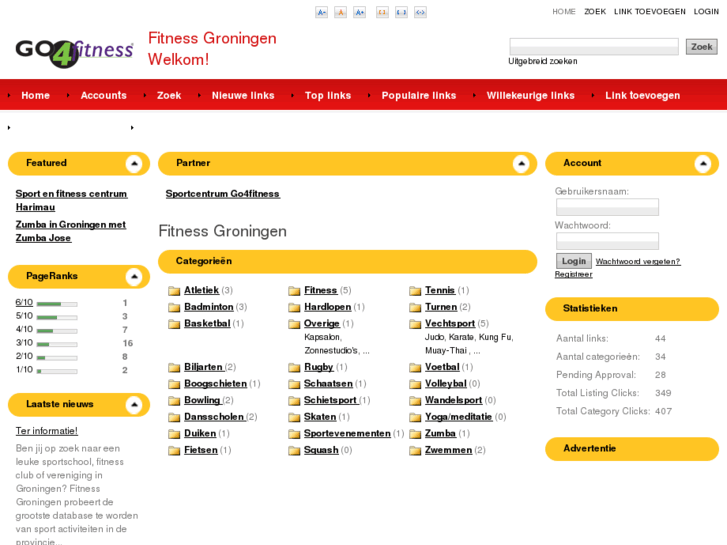The height and width of the screenshot is (545, 727).
Task: Focus the Gebruikersnaam input field
Action: (x=607, y=207)
